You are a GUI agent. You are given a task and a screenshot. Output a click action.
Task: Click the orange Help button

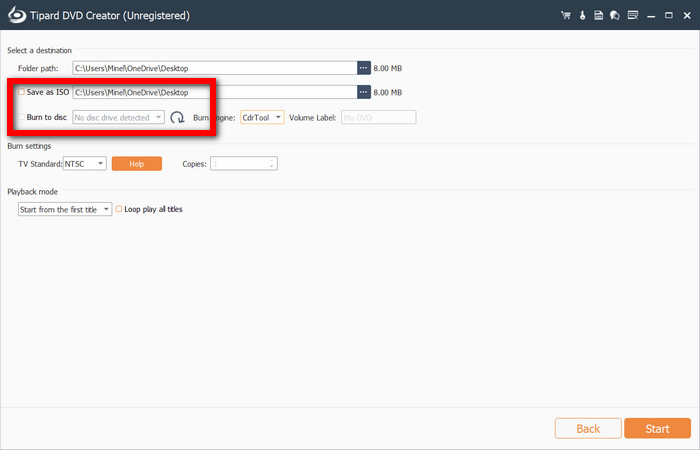[x=136, y=163]
